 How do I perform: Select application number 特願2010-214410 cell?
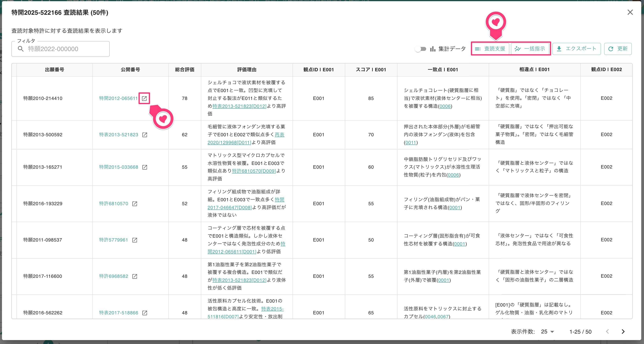pos(54,98)
